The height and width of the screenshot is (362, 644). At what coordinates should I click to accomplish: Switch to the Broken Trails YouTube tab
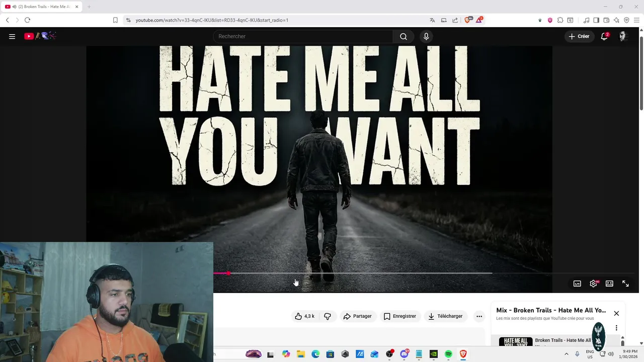41,7
